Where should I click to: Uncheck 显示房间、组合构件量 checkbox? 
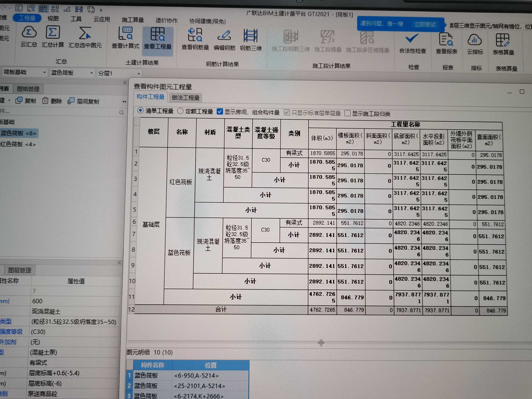click(220, 112)
